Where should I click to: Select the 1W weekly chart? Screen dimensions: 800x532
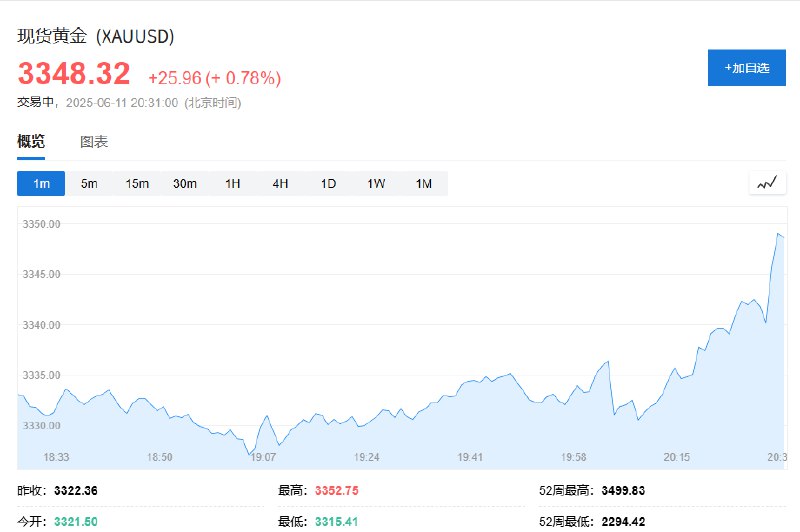click(x=376, y=184)
